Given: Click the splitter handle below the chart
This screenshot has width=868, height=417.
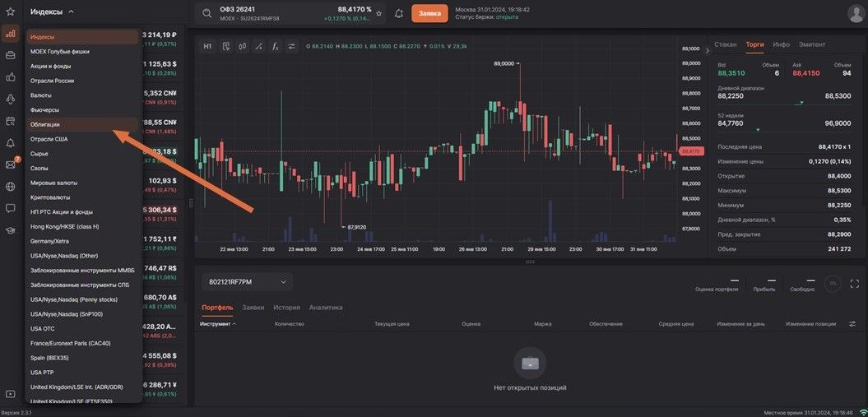Looking at the screenshot, I should (x=530, y=262).
